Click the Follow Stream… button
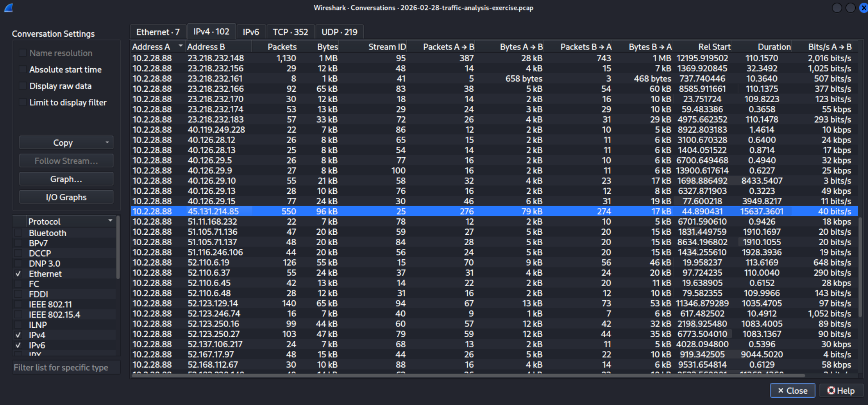868x405 pixels. 66,161
